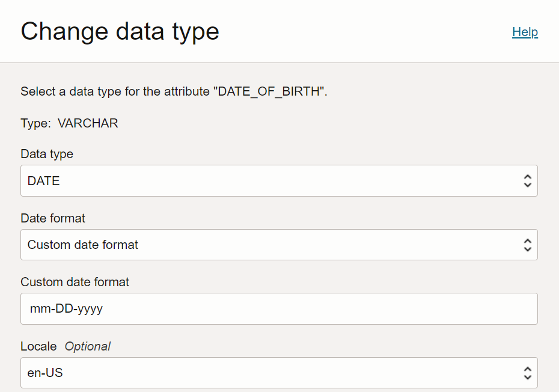Expand the Date format combo box

pyautogui.click(x=279, y=245)
